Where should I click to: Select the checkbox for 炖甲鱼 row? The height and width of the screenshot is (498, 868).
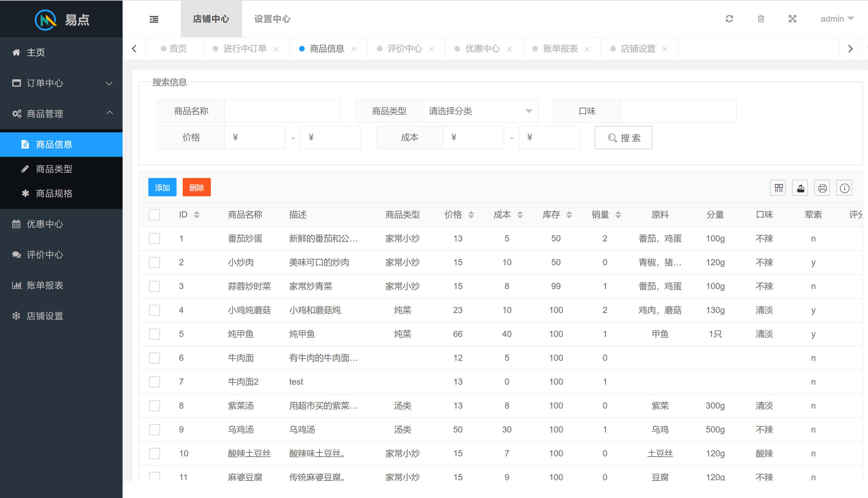pyautogui.click(x=154, y=334)
